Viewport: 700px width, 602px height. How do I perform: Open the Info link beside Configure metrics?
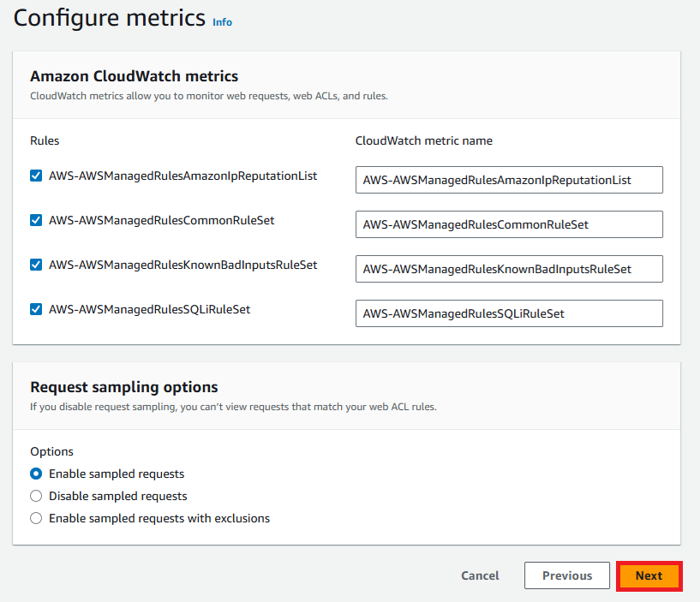coord(222,22)
